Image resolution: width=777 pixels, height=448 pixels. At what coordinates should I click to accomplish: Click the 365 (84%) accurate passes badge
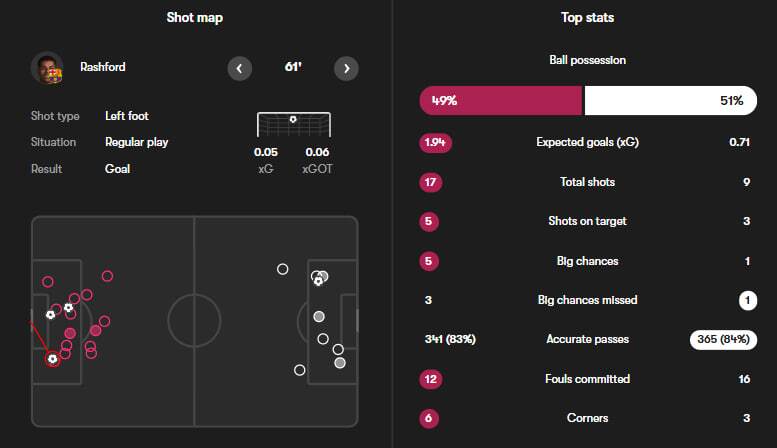click(x=724, y=339)
